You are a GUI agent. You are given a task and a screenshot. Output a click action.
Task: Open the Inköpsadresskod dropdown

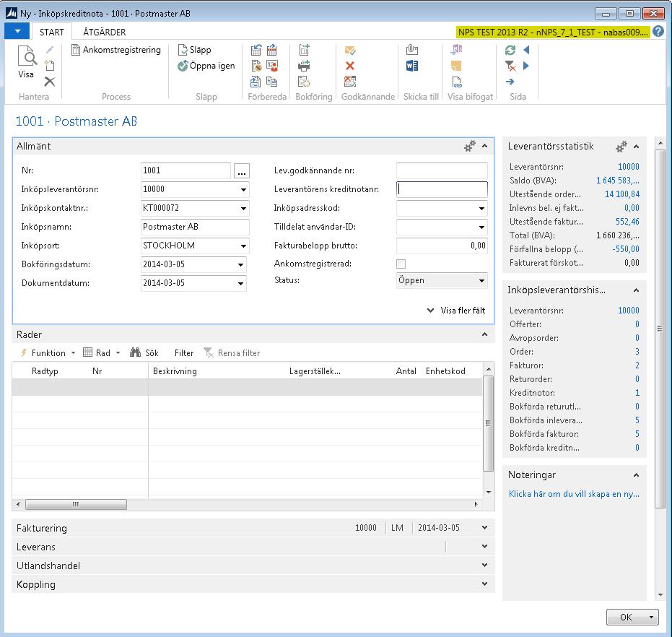481,209
